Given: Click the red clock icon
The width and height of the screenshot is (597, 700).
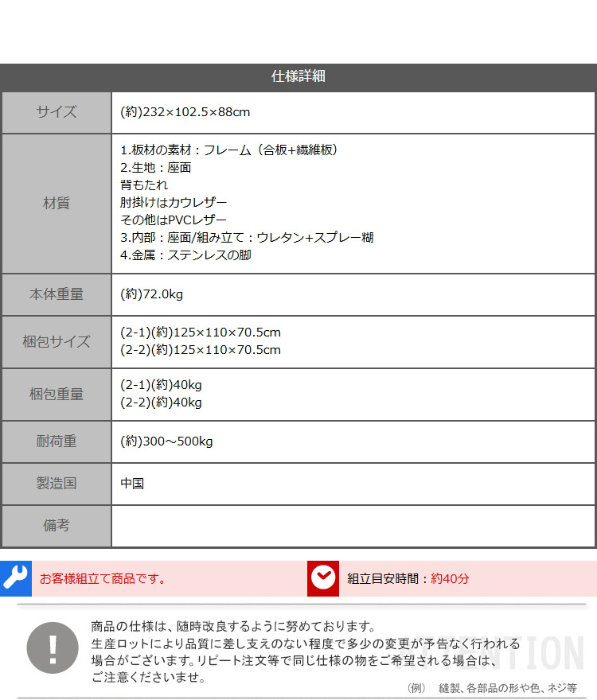Looking at the screenshot, I should click(x=323, y=578).
